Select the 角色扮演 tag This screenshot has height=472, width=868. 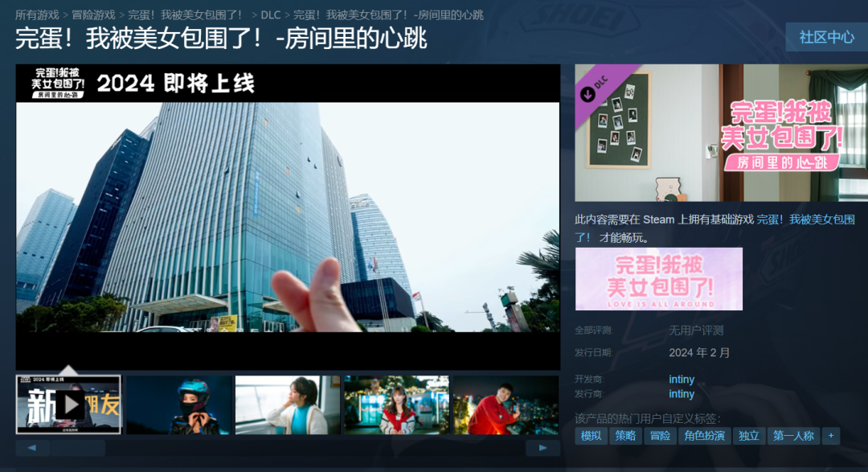705,436
